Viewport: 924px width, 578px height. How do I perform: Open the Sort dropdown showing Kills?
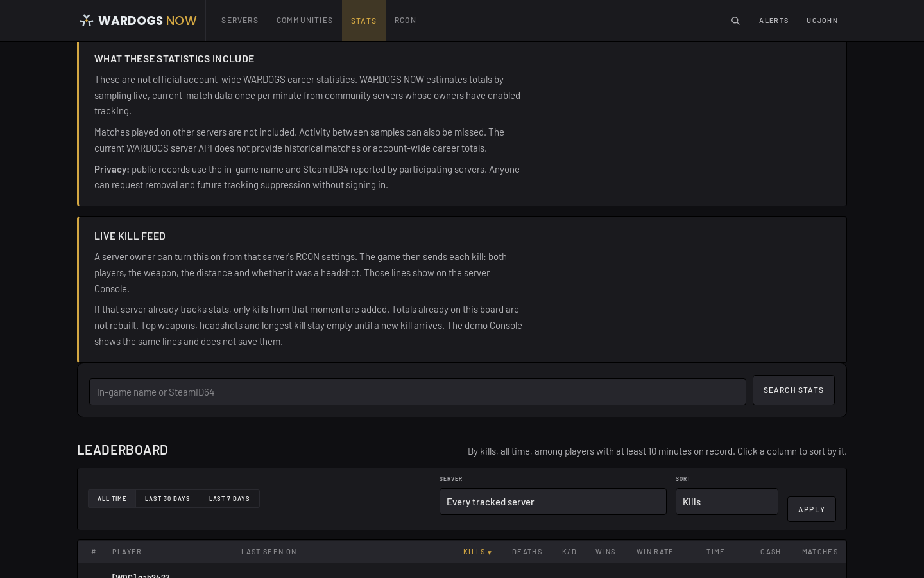coord(727,502)
